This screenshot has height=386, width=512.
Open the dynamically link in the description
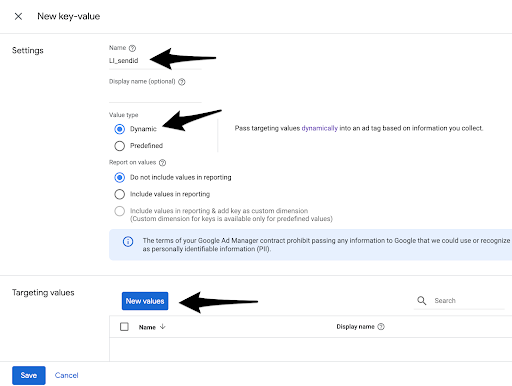tap(320, 128)
